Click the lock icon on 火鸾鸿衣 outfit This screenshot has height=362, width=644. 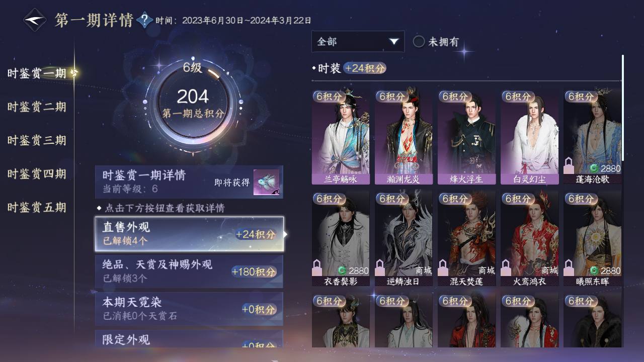(x=507, y=268)
